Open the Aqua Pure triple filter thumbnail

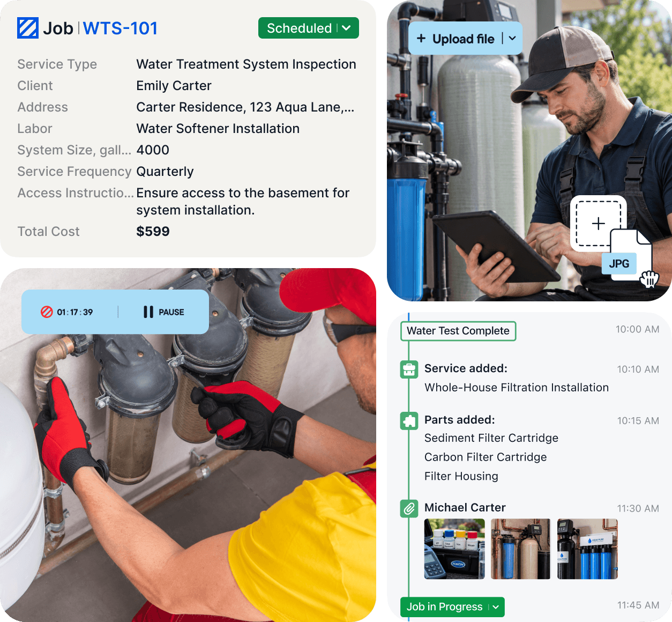pyautogui.click(x=587, y=549)
